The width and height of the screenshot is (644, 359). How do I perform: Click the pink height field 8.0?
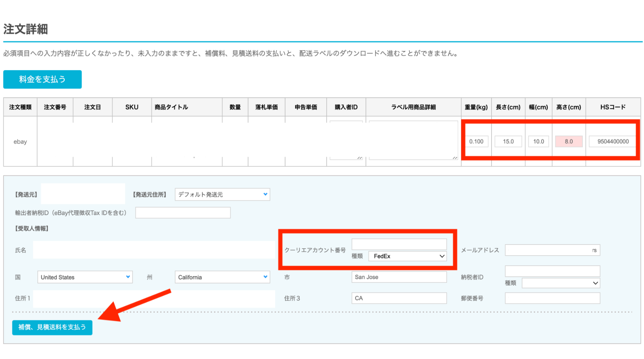click(568, 141)
